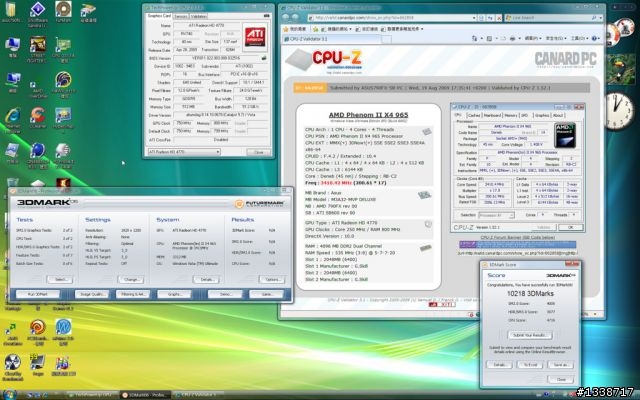640x400 pixels.
Task: Click the blue Help icon in browser
Action: 594,38
